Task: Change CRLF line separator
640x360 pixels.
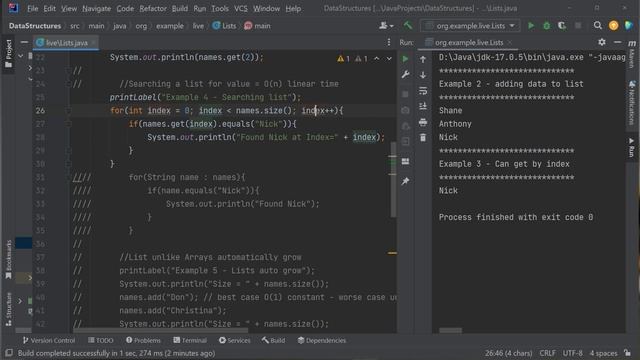Action: point(547,353)
